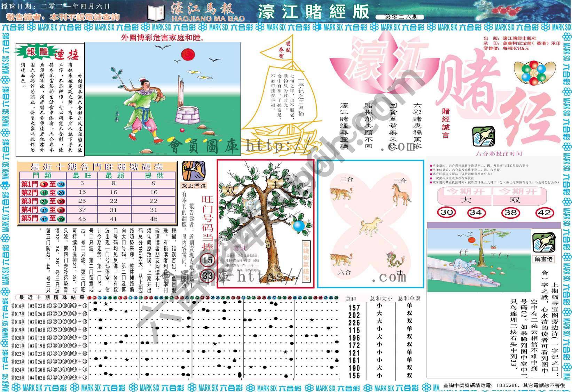
Task: Open the money tree illustration
Action: (x=266, y=224)
